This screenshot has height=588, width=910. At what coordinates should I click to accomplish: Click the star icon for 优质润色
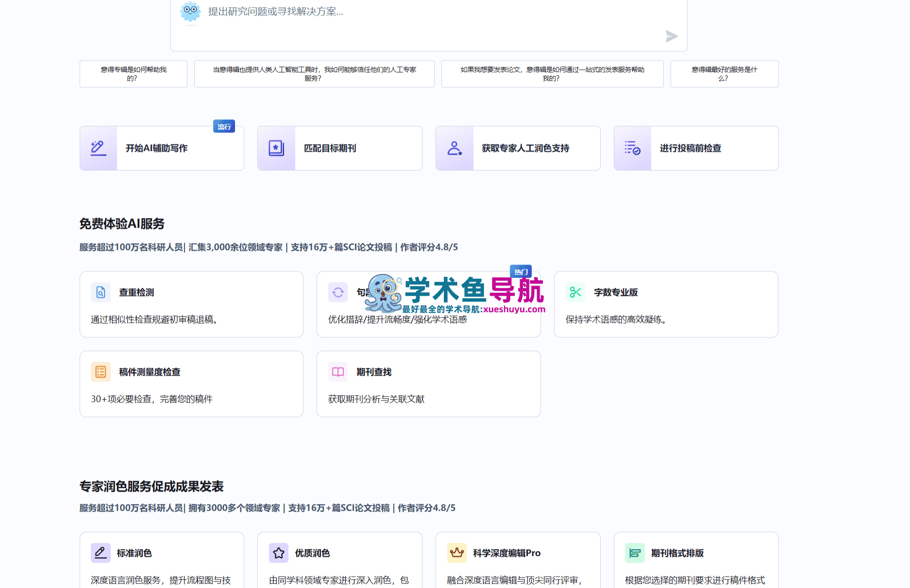point(279,553)
